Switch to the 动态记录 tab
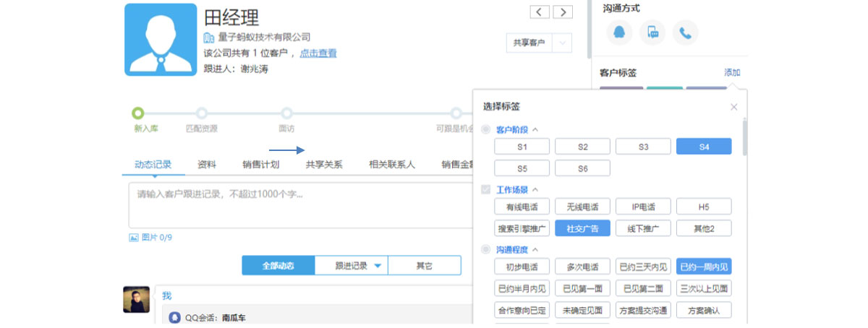This screenshot has height=328, width=868. (153, 165)
